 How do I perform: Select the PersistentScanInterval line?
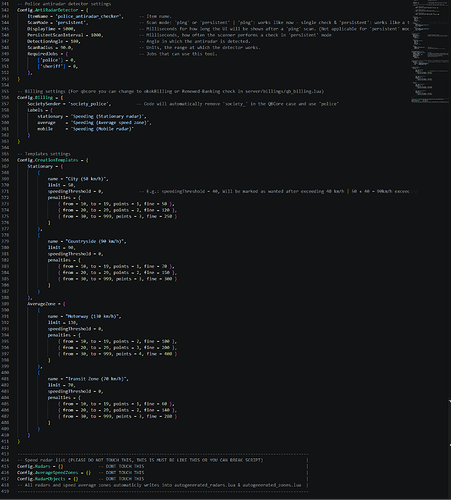point(65,35)
